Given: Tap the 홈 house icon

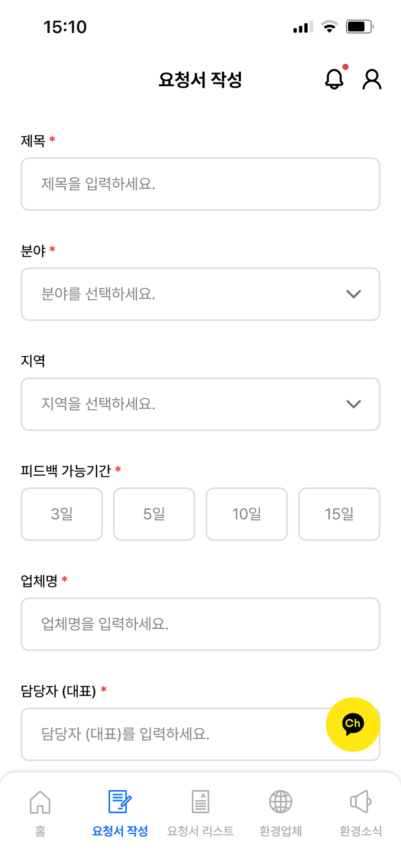Looking at the screenshot, I should 40,802.
